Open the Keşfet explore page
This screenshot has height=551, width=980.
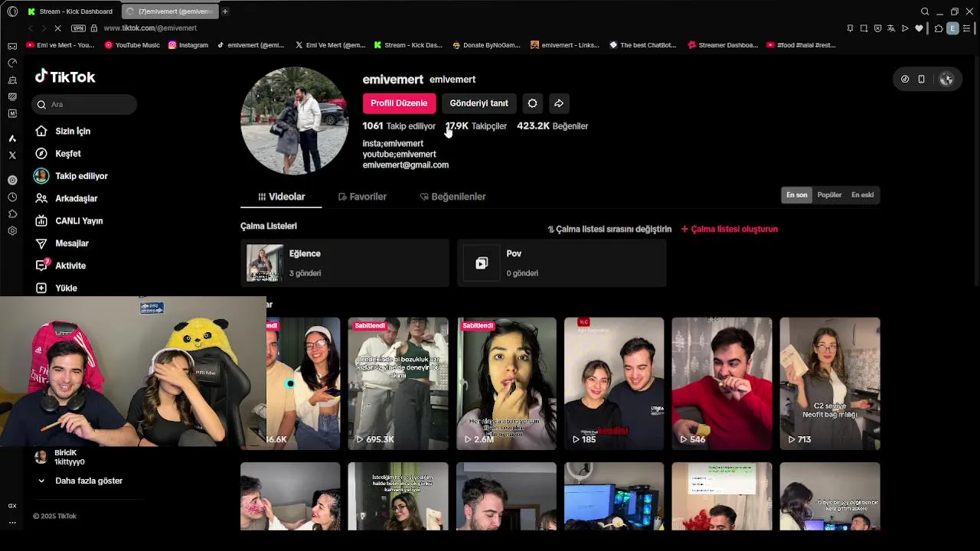click(x=58, y=154)
